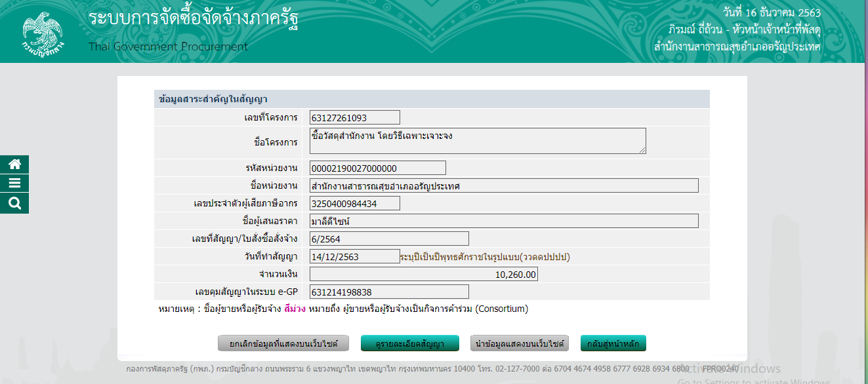
Task: Click the ชื่อหน่วยงาน input field
Action: click(503, 186)
